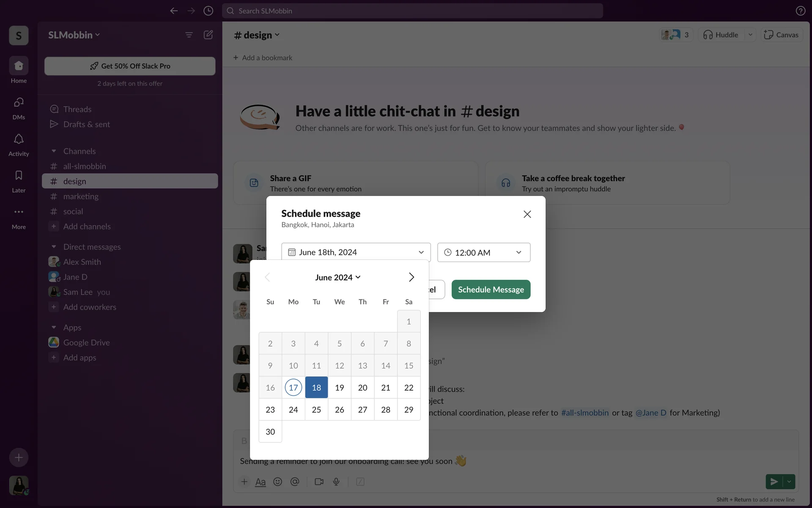Click the next month arrow in calendar
The height and width of the screenshot is (508, 812).
411,277
